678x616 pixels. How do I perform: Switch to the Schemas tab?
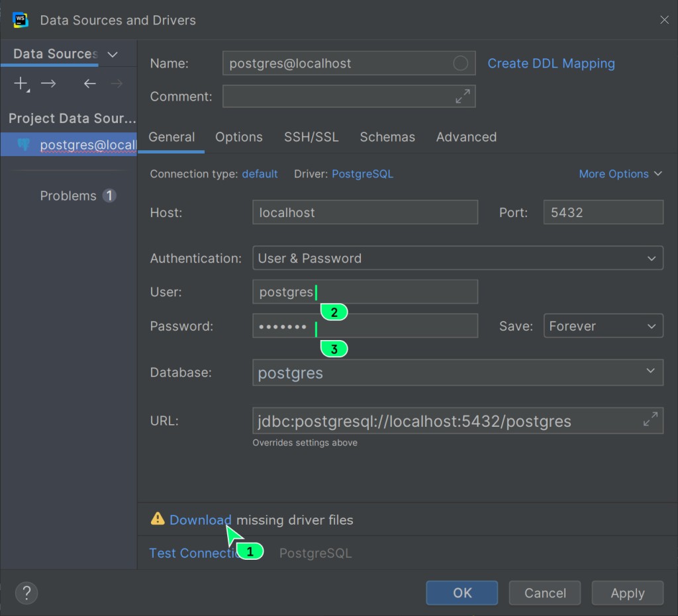point(387,137)
